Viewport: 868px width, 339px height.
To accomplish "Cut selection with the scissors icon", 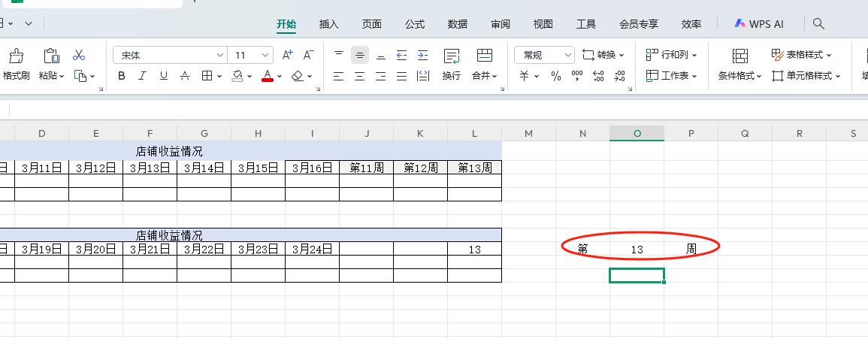I will point(79,55).
